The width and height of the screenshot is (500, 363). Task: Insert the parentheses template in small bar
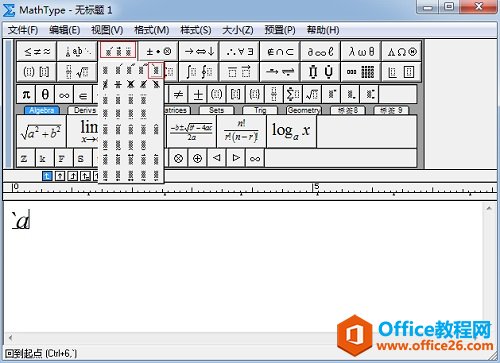point(217,95)
